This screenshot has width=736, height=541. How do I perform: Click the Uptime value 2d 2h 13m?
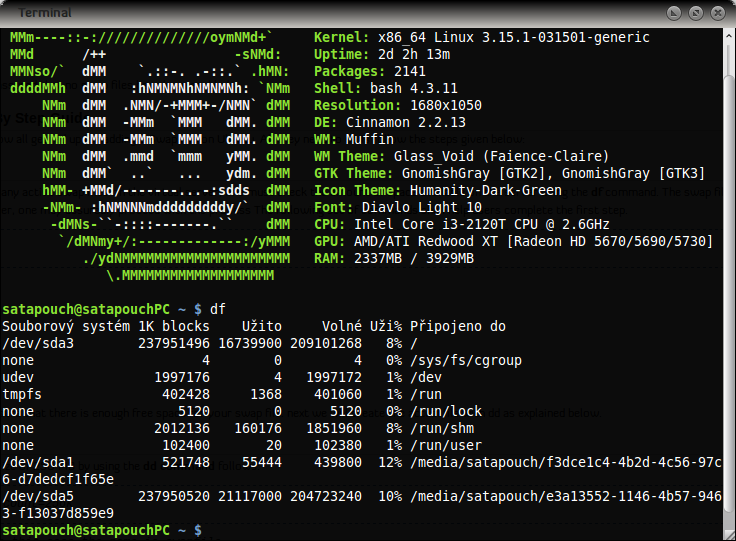click(x=414, y=54)
